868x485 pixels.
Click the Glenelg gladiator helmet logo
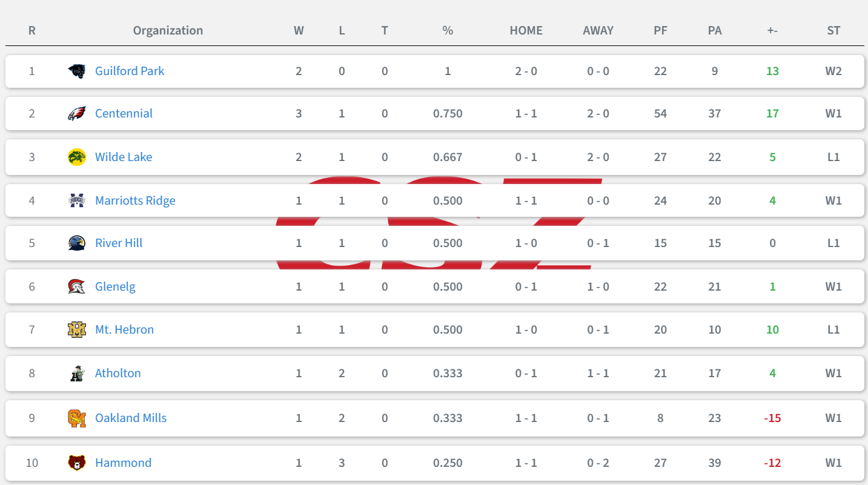pyautogui.click(x=76, y=286)
